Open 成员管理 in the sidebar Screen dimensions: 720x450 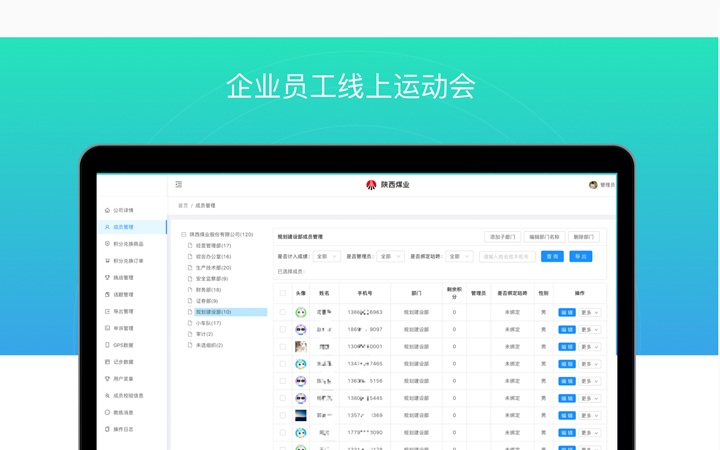click(132, 227)
